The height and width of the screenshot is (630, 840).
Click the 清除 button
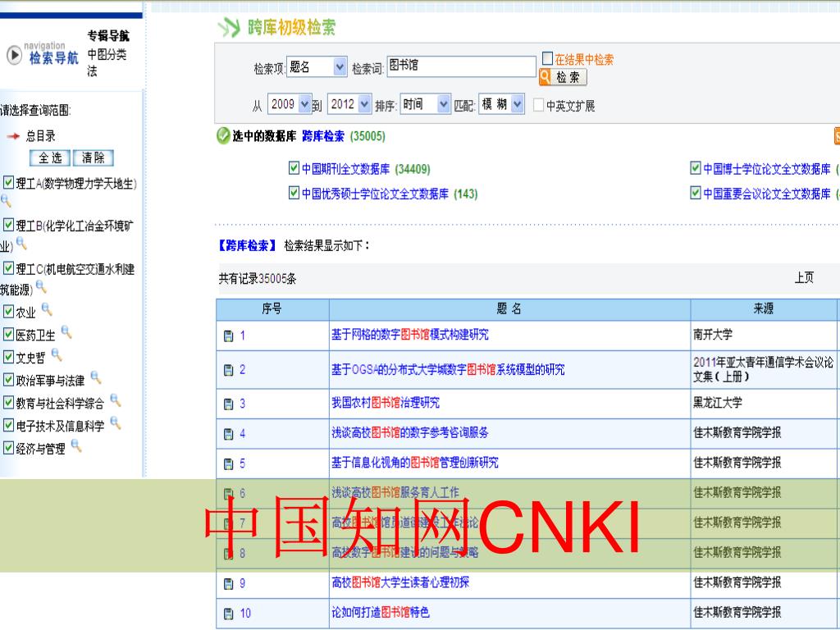click(x=94, y=157)
